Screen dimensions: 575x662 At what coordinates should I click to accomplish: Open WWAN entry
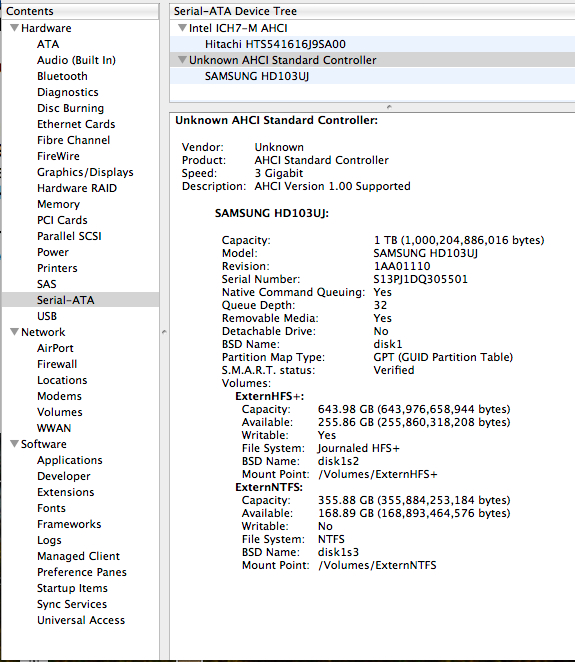54,429
